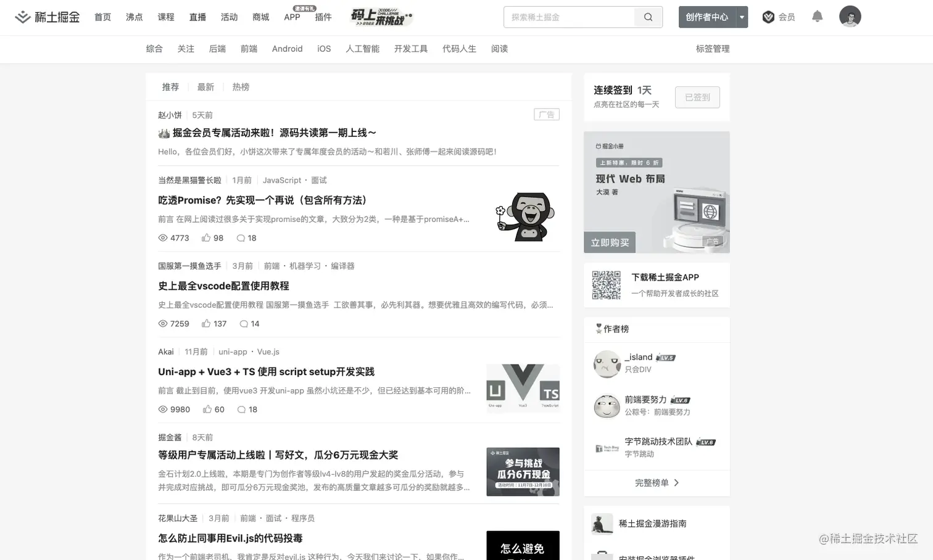Open the 活动 nav item

(229, 17)
